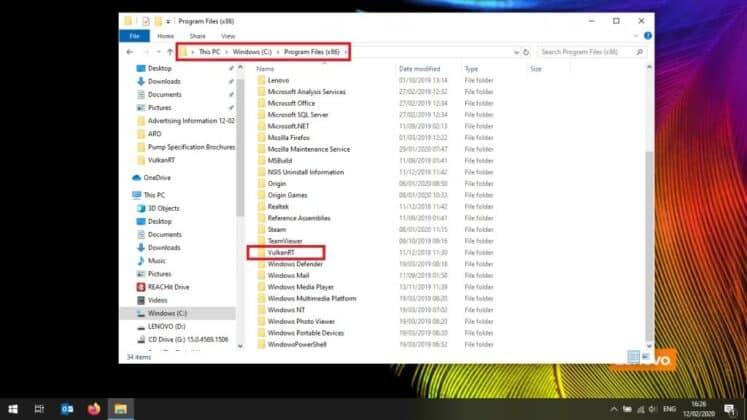Open the VulkanRT folder in file list

coord(281,252)
